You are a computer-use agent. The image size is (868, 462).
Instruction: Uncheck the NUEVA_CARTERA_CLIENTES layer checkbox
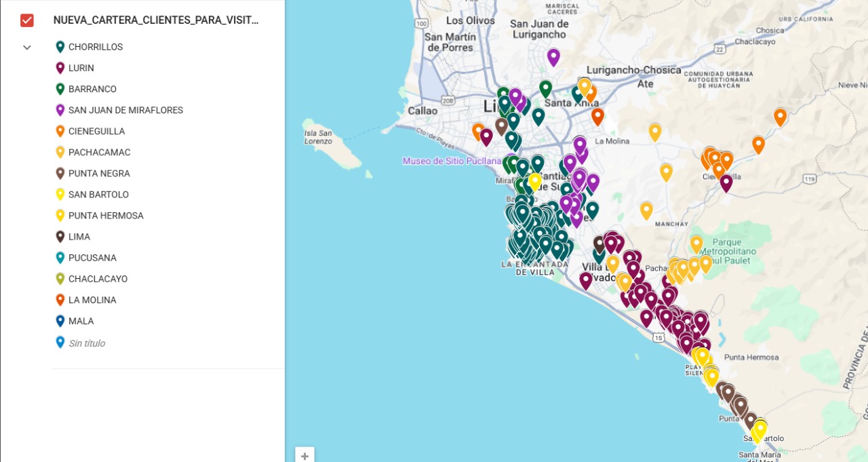pyautogui.click(x=27, y=20)
